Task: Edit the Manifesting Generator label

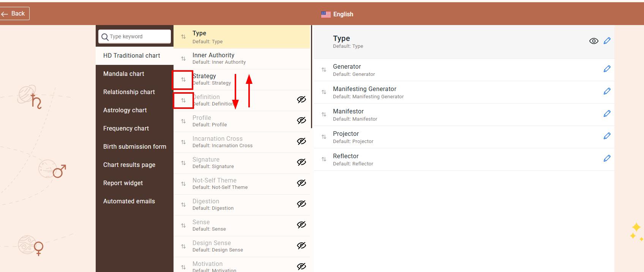Action: click(x=607, y=91)
